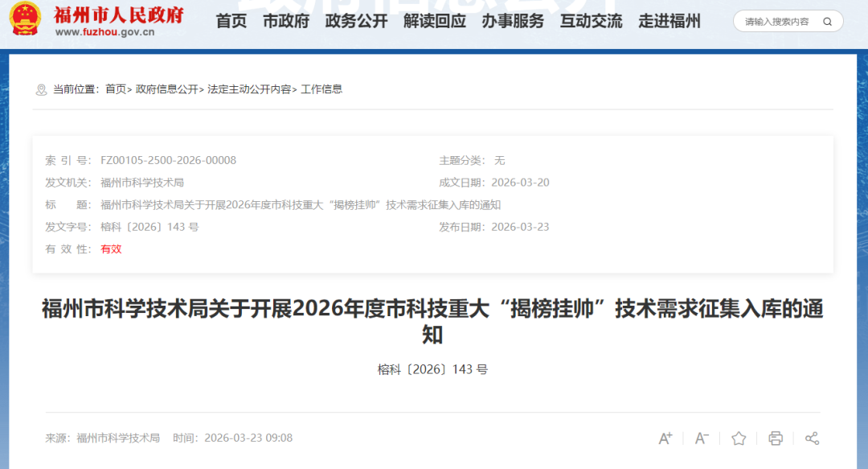This screenshot has height=469, width=868.
Task: Open 解读回应 menu item
Action: 435,22
